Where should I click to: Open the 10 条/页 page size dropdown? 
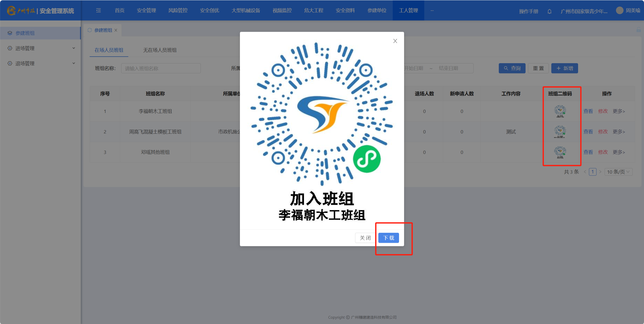pos(618,172)
